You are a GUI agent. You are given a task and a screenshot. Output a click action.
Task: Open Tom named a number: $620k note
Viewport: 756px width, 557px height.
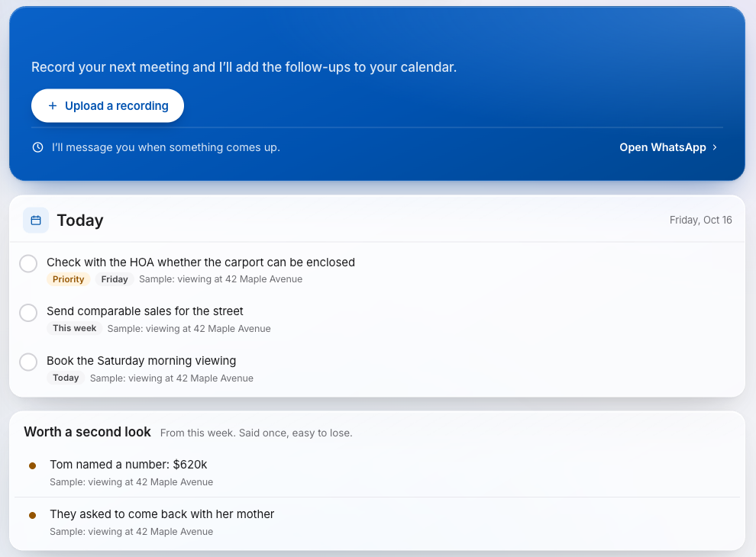click(128, 465)
